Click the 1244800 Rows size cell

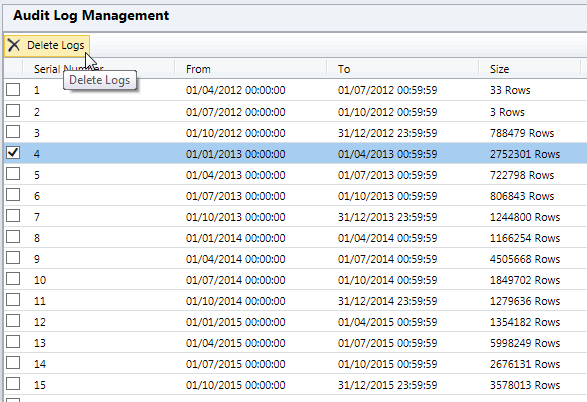tap(525, 217)
